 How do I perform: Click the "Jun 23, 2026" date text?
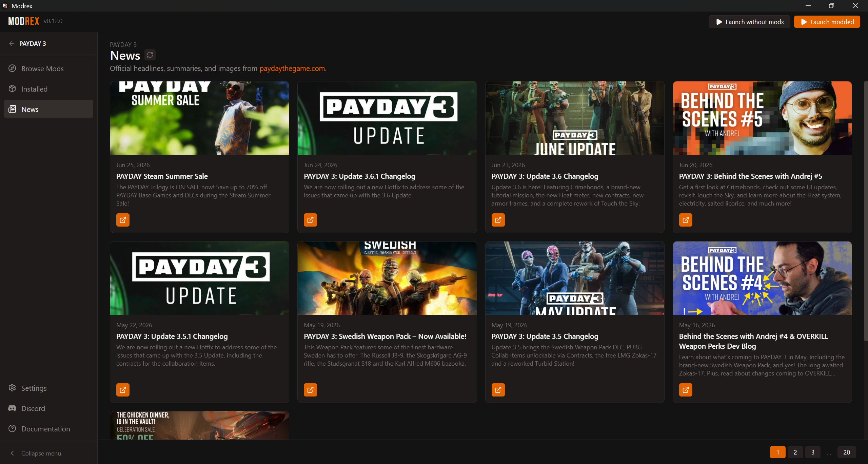pyautogui.click(x=508, y=165)
